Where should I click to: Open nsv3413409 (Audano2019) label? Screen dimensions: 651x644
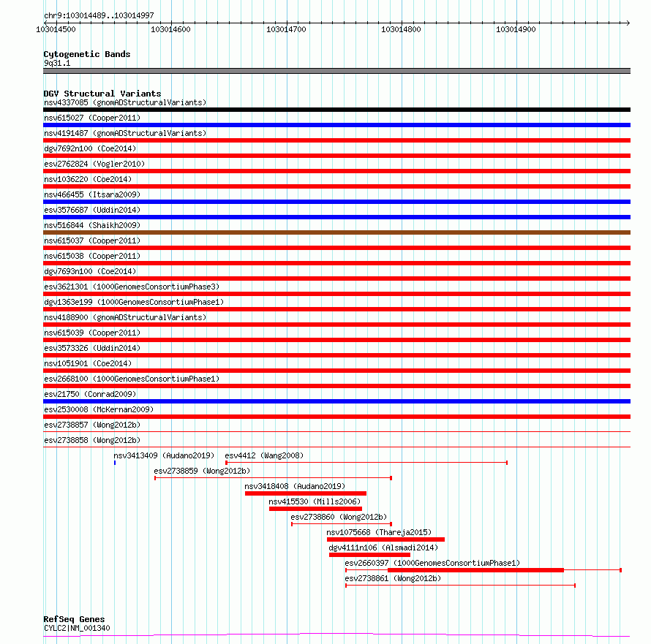(164, 455)
